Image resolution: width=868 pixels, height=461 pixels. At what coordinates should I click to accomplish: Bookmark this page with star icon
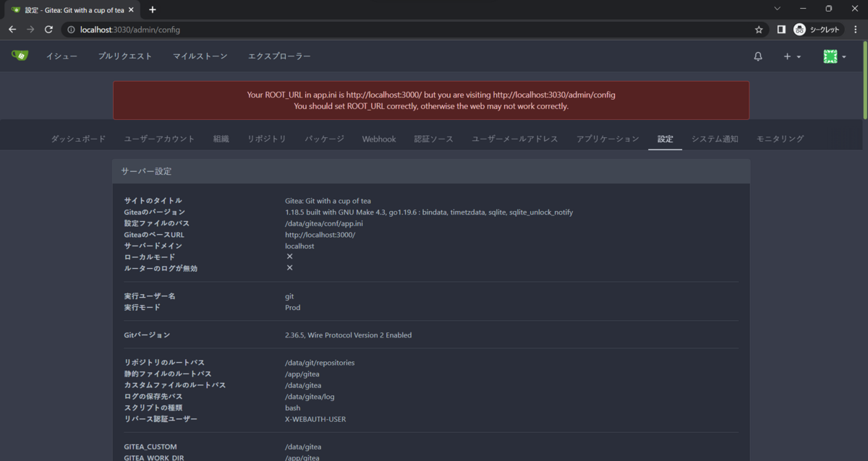click(759, 30)
